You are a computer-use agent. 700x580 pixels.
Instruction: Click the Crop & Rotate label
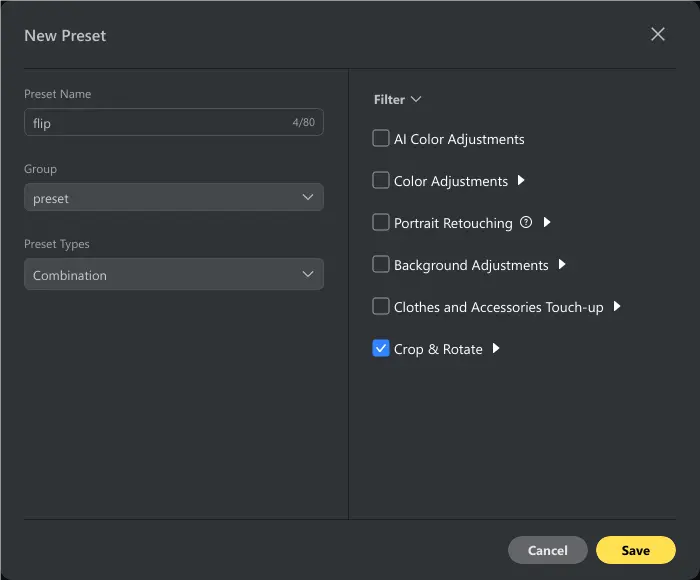(x=438, y=349)
